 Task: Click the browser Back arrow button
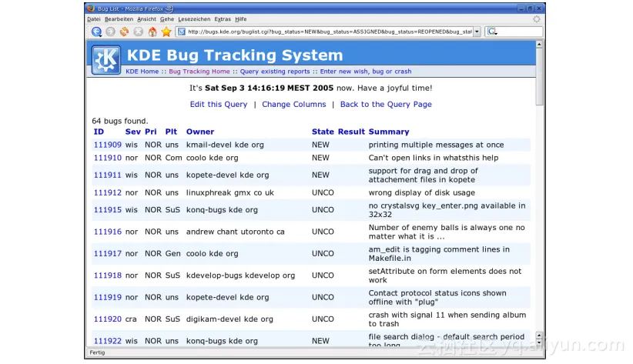click(96, 32)
